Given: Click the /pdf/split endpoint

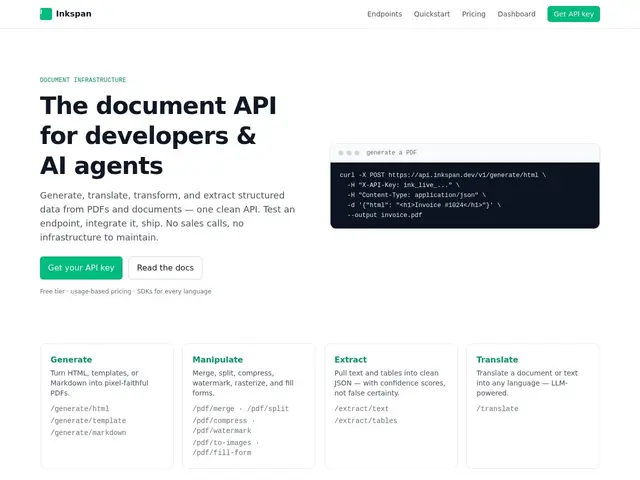Looking at the screenshot, I should (268, 409).
